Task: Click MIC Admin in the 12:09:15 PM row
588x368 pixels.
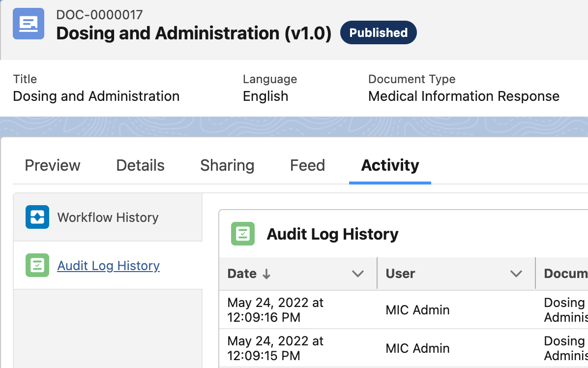Action: point(417,348)
